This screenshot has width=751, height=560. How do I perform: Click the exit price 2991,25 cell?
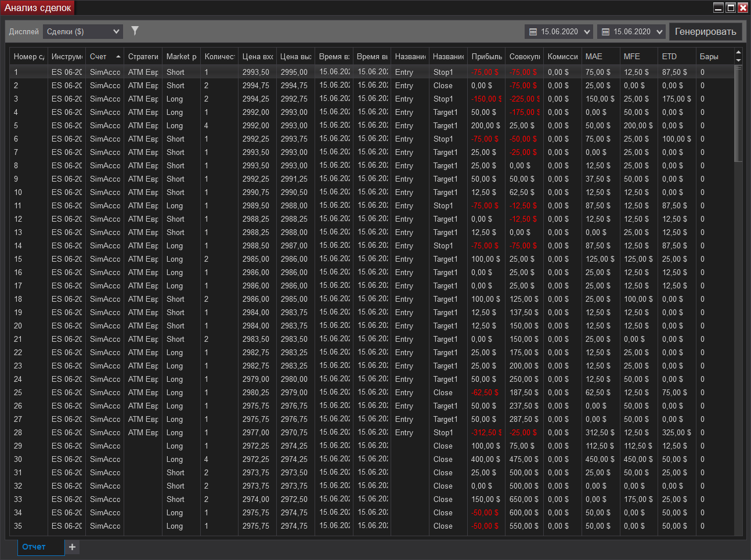pyautogui.click(x=296, y=179)
